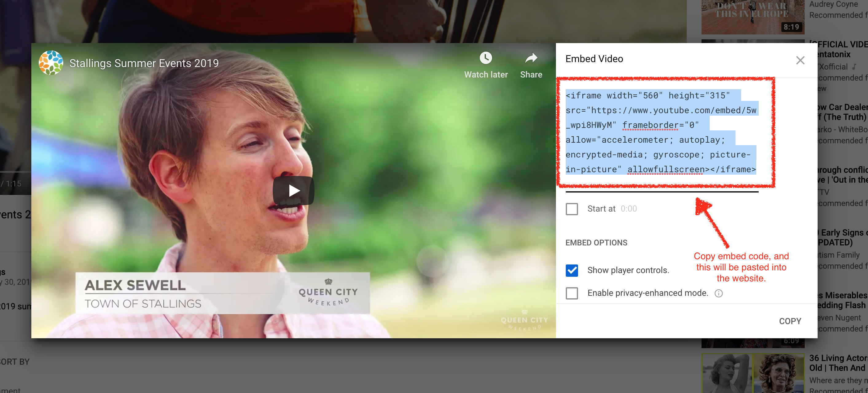Click the privacy-enhanced mode info icon
This screenshot has height=393, width=868.
coord(718,293)
